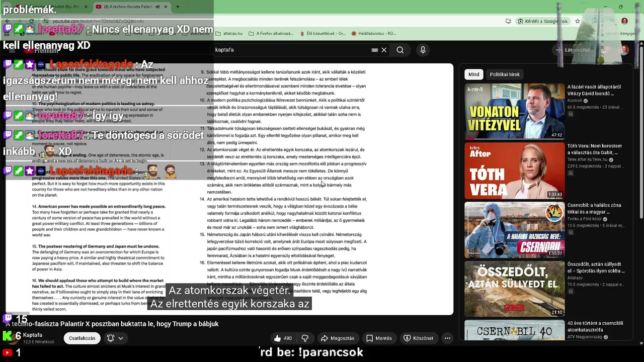Click the YouTube search field containing kaptafa
Image resolution: width=644 pixels, height=362 pixels.
click(x=292, y=50)
